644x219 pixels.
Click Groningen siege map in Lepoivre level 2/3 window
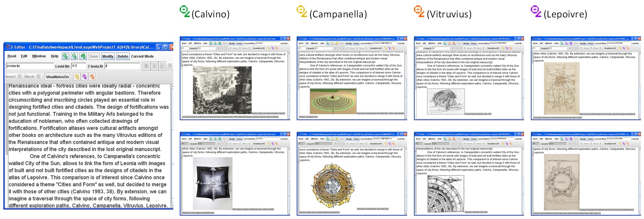point(561,88)
